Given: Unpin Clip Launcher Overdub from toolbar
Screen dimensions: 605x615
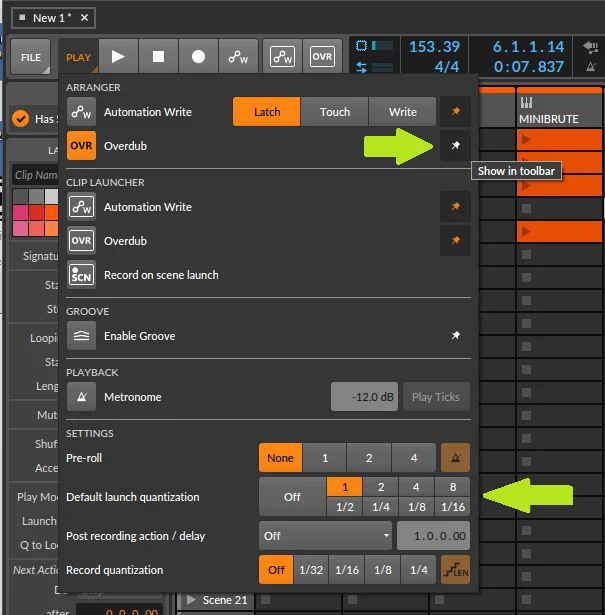Looking at the screenshot, I should point(455,240).
